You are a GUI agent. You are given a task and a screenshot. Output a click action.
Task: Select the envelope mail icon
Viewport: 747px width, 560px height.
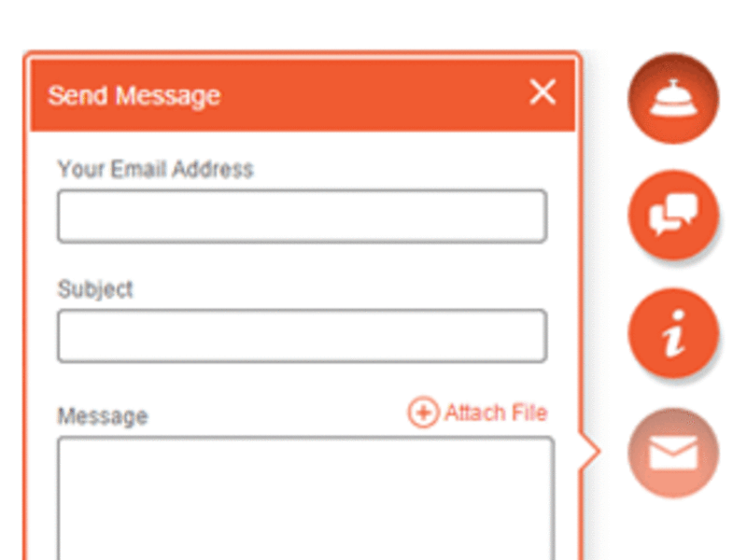tap(673, 453)
